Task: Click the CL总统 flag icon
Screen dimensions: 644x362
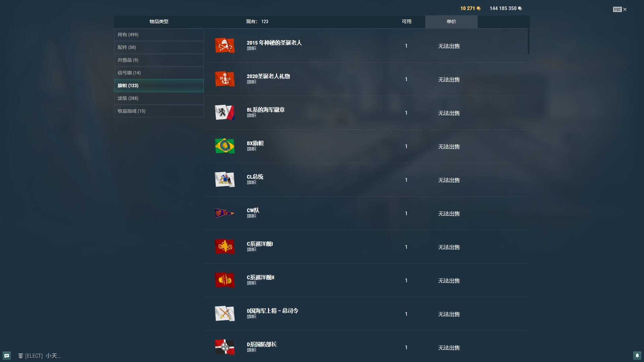Action: pyautogui.click(x=224, y=180)
